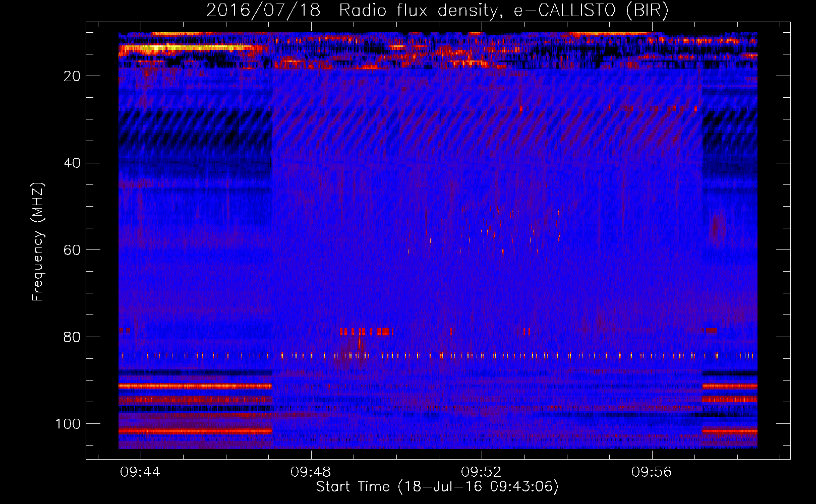Click the 09:52 time tick label
The image size is (816, 504).
(x=482, y=472)
